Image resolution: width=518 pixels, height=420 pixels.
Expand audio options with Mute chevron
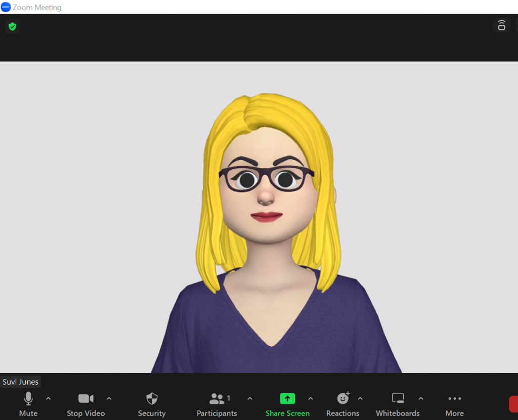click(49, 399)
